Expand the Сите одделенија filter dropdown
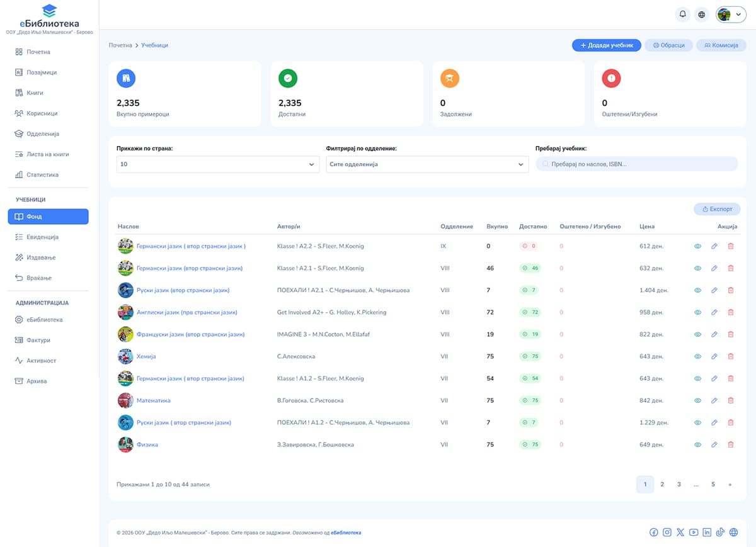 [x=427, y=164]
